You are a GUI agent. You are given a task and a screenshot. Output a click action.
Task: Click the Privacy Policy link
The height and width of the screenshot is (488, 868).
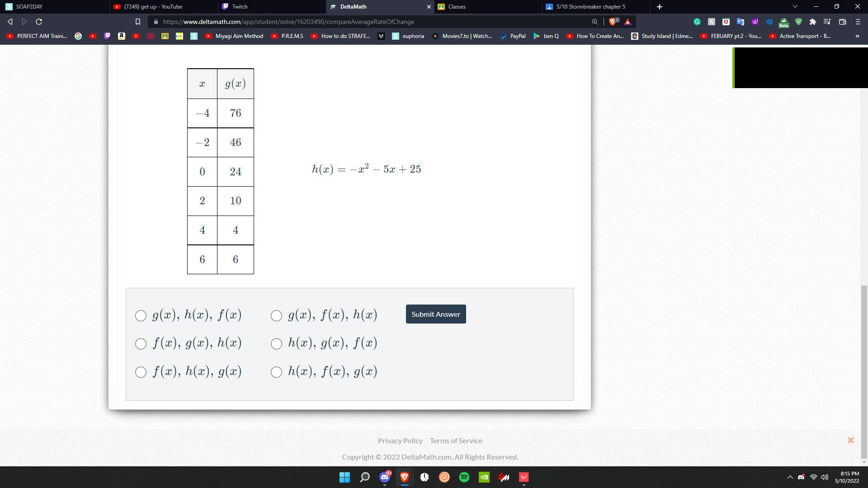[x=400, y=440]
